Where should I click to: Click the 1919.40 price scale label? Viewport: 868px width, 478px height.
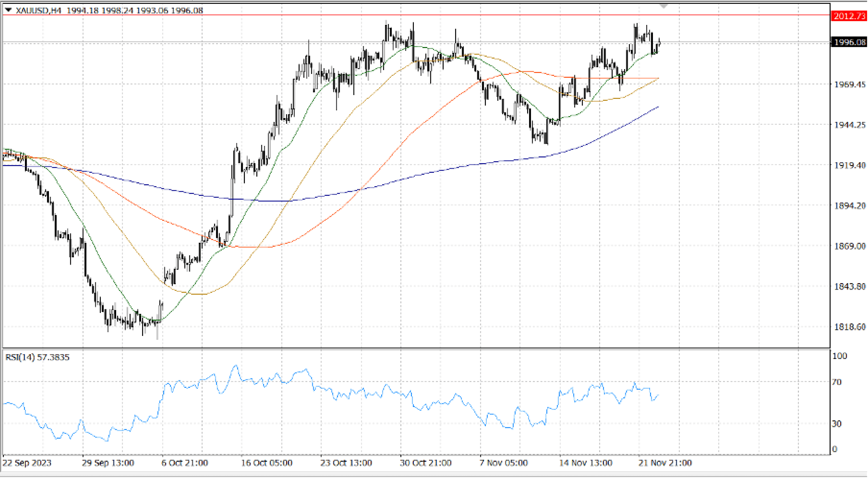coord(849,165)
